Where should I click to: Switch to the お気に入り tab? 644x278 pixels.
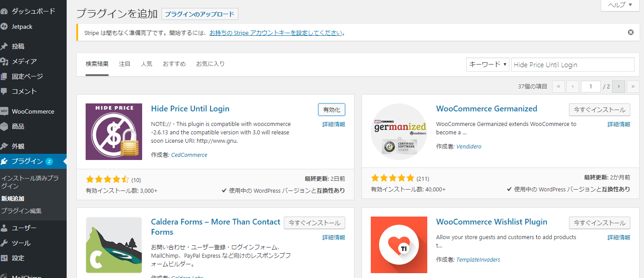[x=211, y=64]
